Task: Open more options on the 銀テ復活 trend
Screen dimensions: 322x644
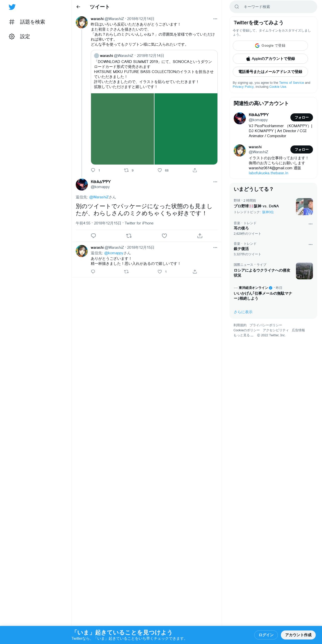Action: [310, 245]
